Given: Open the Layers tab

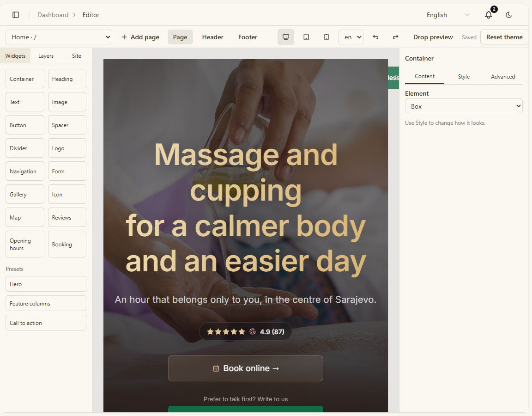Looking at the screenshot, I should pos(46,55).
